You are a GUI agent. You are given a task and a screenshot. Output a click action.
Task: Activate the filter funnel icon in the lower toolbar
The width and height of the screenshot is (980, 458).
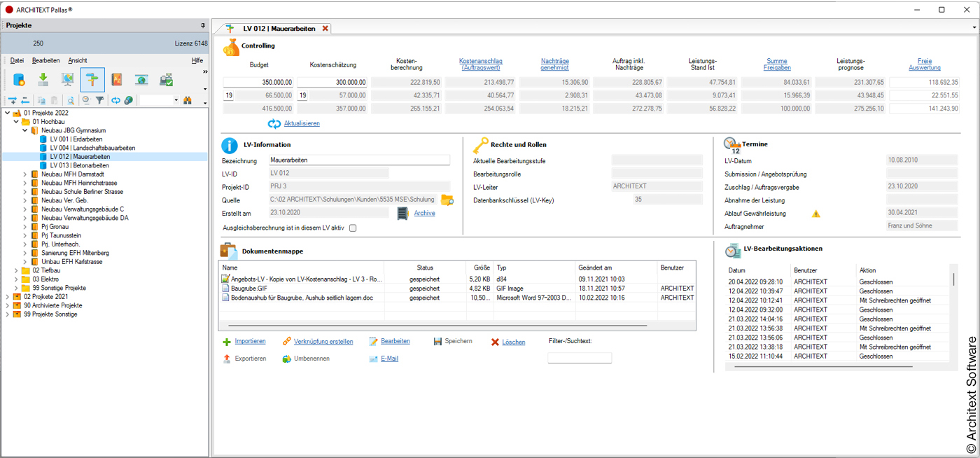(x=99, y=100)
